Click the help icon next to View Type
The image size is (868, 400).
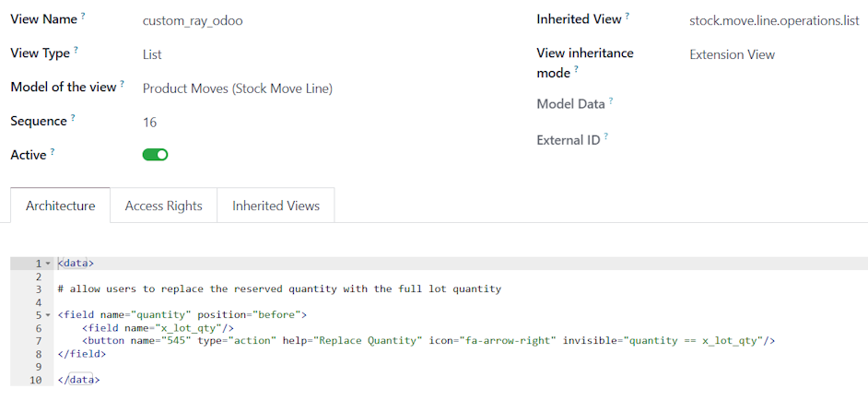[x=76, y=50]
